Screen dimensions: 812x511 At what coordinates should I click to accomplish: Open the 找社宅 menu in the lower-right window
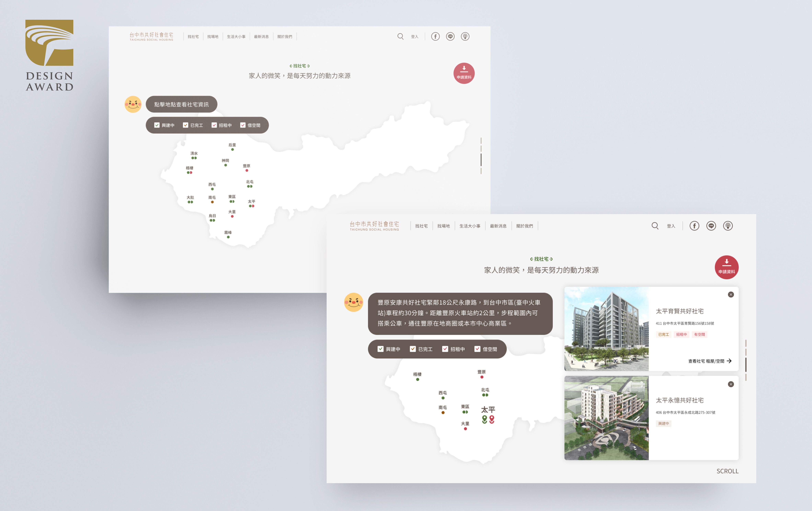[421, 226]
